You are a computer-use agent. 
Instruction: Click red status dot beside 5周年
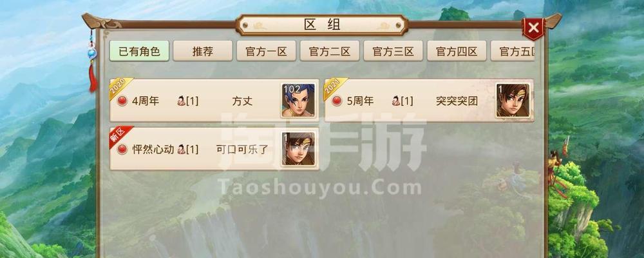337,101
